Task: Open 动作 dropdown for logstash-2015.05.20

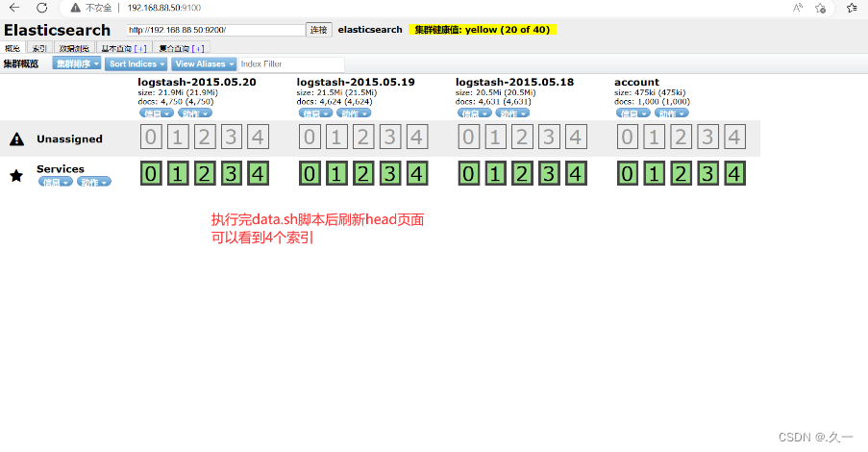Action: 195,113
